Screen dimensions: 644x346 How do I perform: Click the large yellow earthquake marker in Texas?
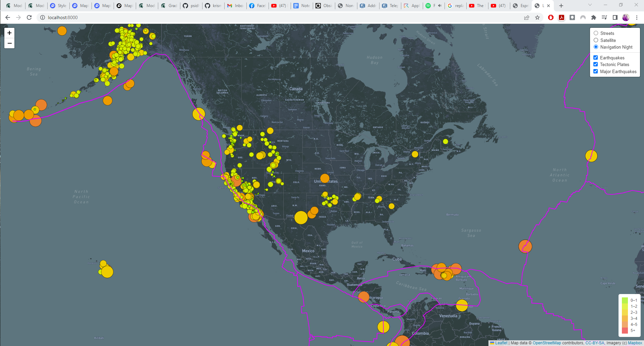tap(301, 218)
